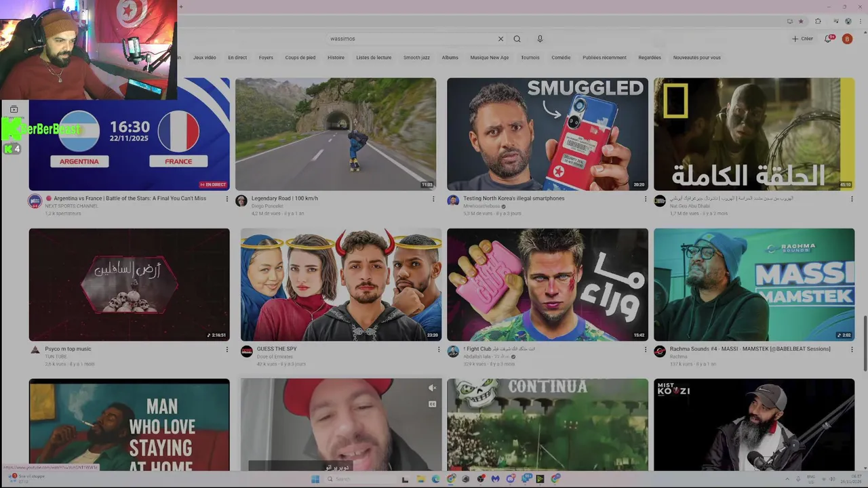Click the page vertical scrollbar thumb
This screenshot has height=488, width=868.
pos(865,344)
